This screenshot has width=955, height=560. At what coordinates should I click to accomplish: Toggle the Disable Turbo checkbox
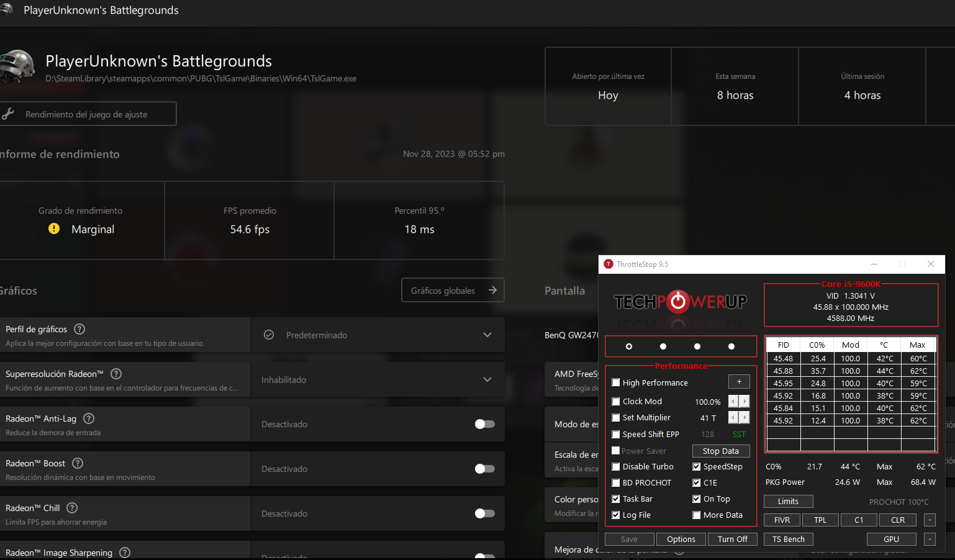point(616,466)
